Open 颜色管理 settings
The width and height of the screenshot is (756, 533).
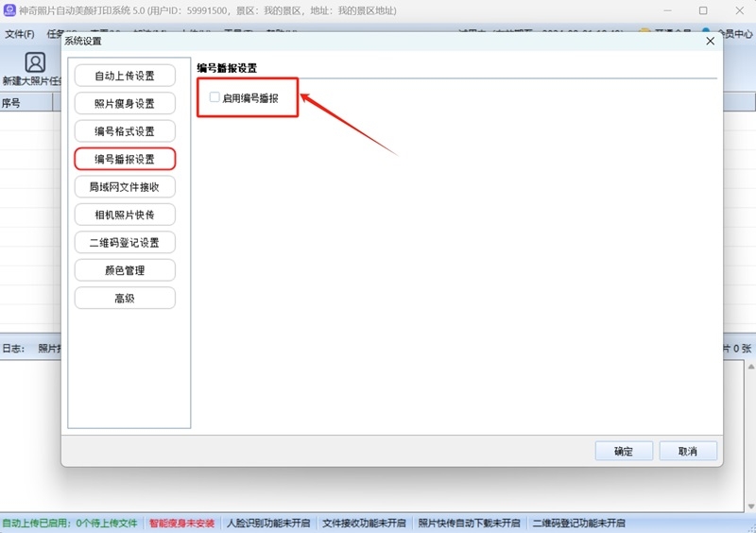click(x=125, y=270)
